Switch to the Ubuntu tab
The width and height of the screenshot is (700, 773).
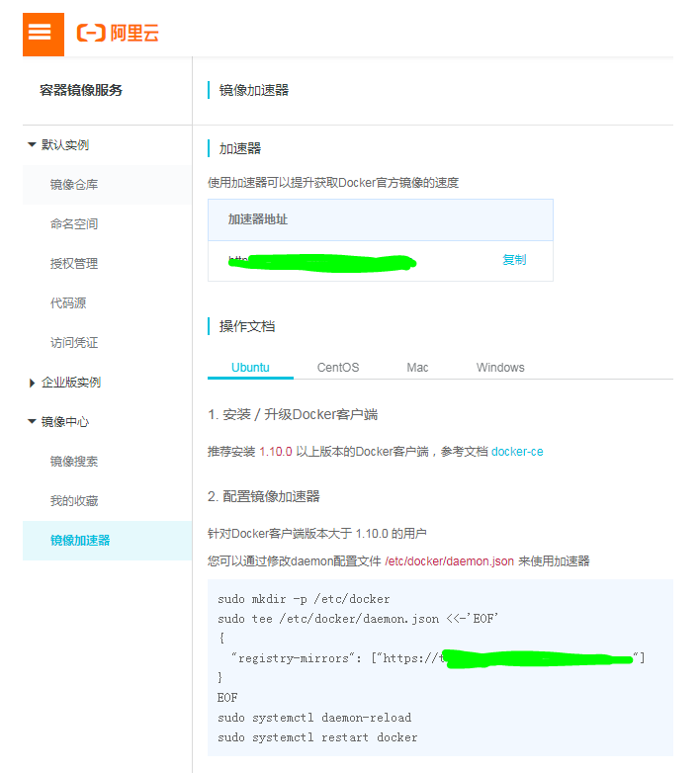(250, 368)
